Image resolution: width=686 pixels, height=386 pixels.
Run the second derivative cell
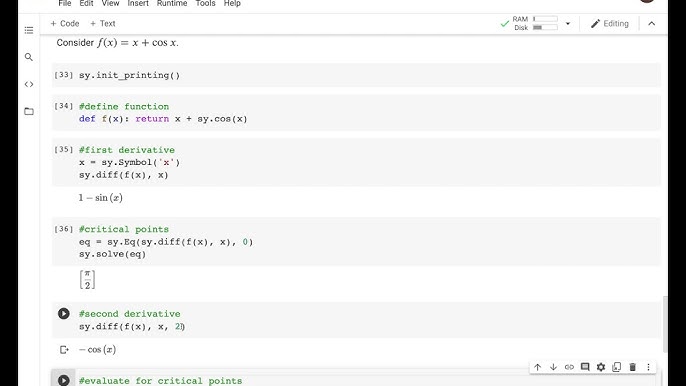click(63, 313)
